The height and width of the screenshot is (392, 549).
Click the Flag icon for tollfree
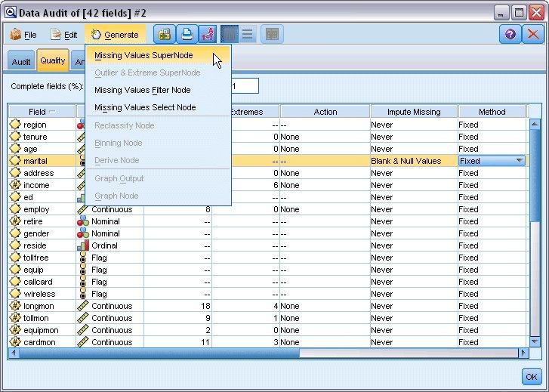[83, 258]
